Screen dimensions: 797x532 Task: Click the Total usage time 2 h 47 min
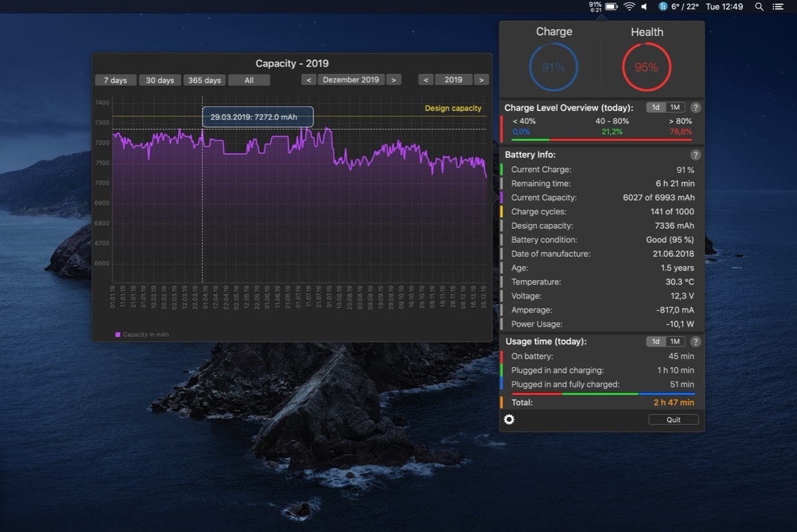(x=673, y=402)
